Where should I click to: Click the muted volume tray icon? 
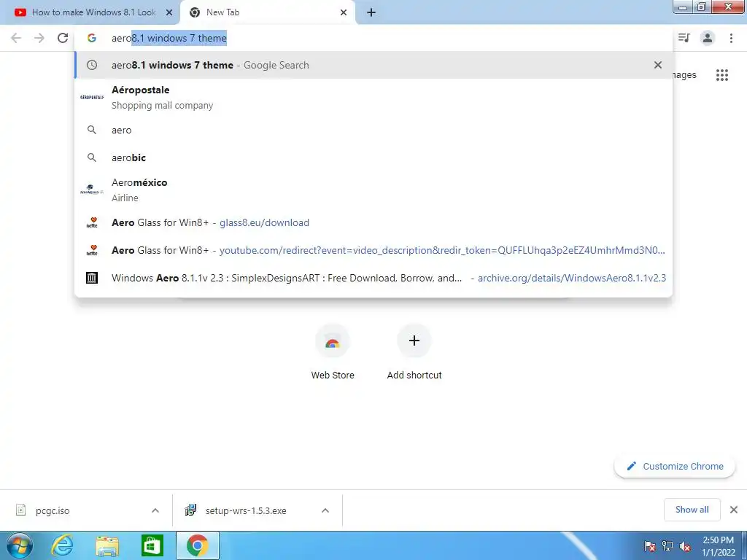[685, 546]
